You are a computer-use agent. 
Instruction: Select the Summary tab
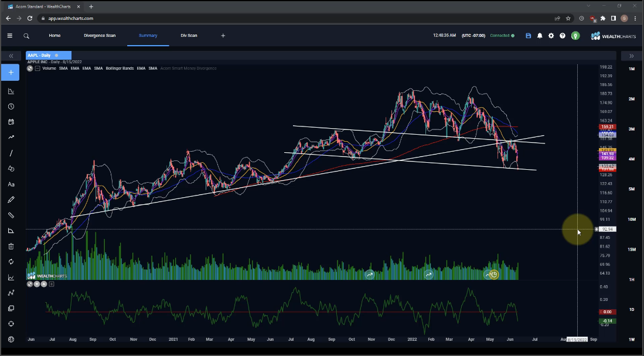pos(148,36)
